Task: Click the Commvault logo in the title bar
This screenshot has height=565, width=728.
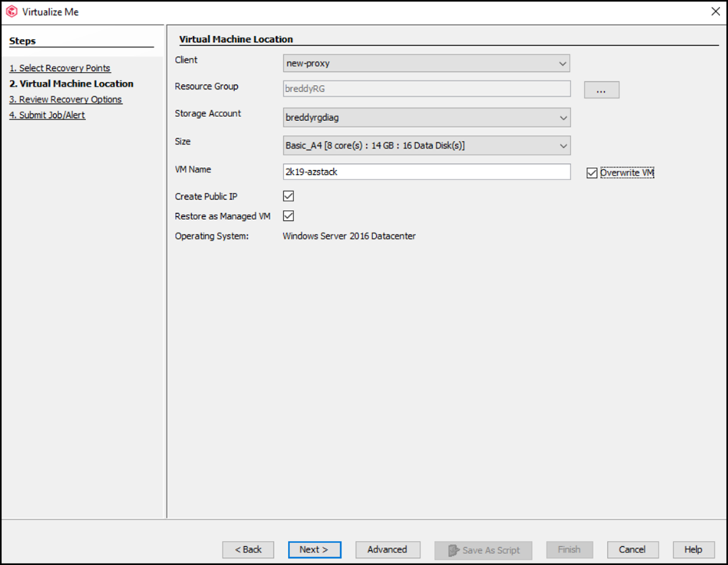Action: tap(11, 11)
